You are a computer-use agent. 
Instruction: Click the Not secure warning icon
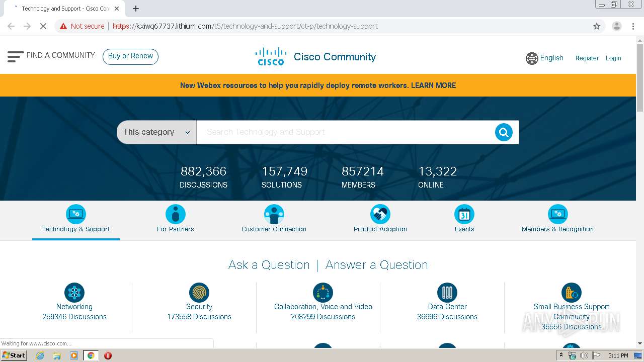pyautogui.click(x=63, y=26)
